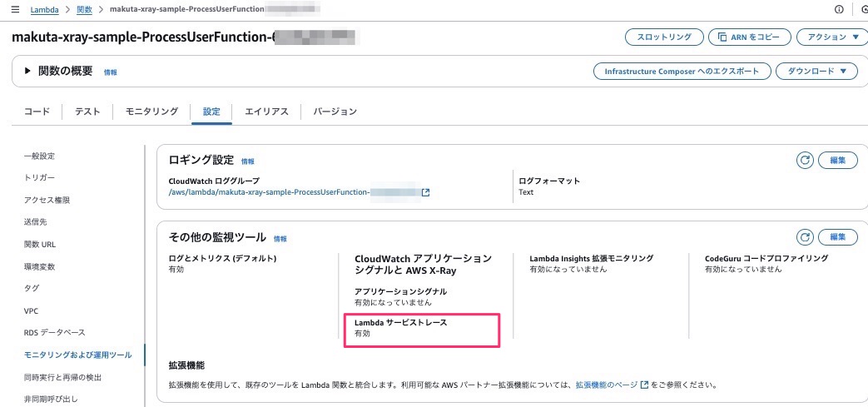Click Lambda サービストレース label
Screen dimensions: 868x407
click(x=400, y=323)
